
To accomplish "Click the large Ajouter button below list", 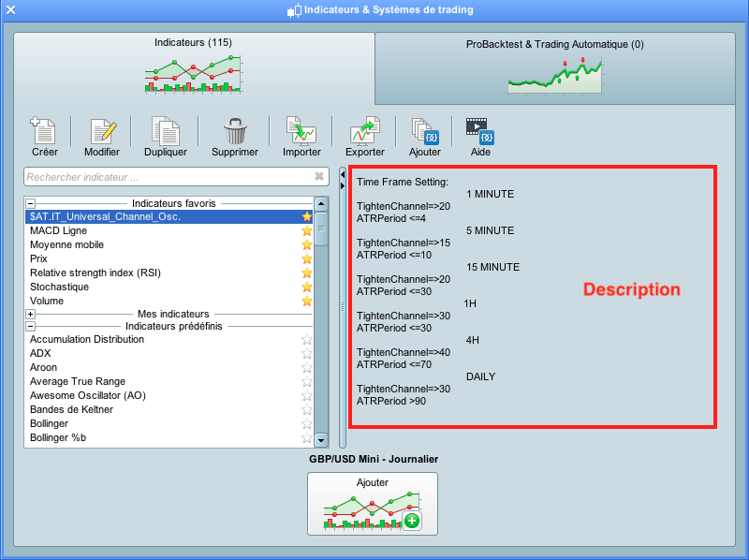I will tap(373, 504).
